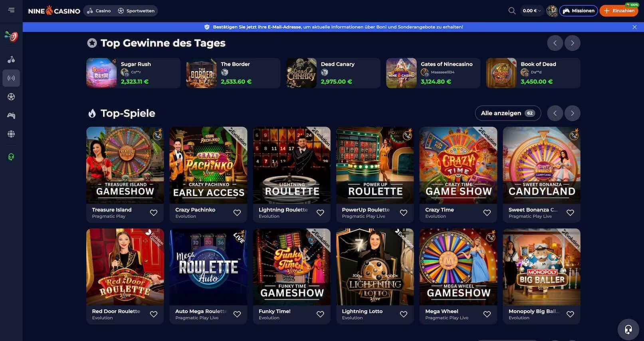
Task: Launch the Red Door Roulette thumbnail
Action: [x=125, y=267]
